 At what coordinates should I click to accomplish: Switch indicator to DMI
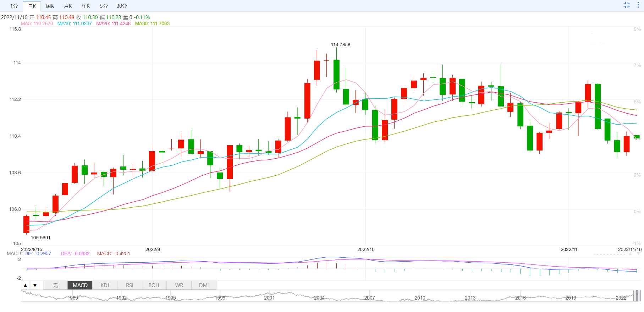pyautogui.click(x=204, y=285)
